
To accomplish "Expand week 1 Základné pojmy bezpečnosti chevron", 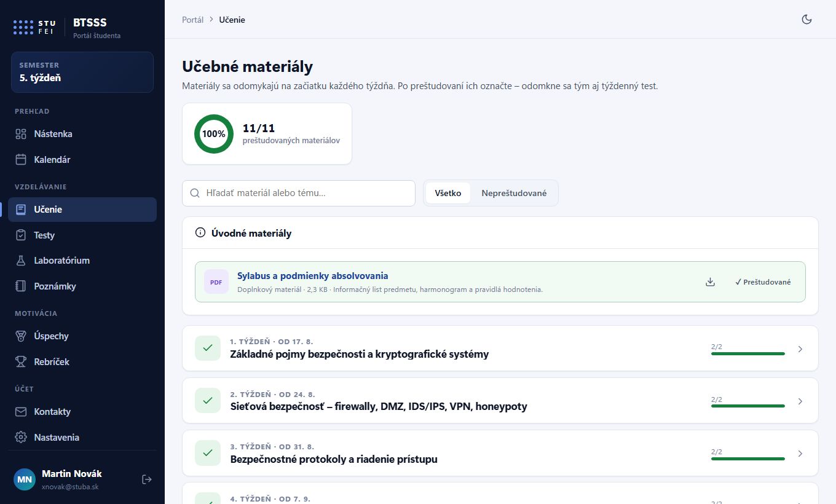I will pyautogui.click(x=800, y=349).
